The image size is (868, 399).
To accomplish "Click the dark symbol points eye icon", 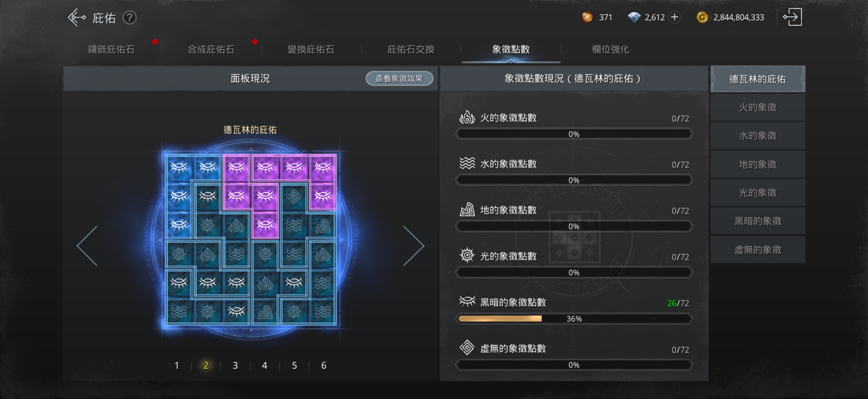I will pos(467,302).
